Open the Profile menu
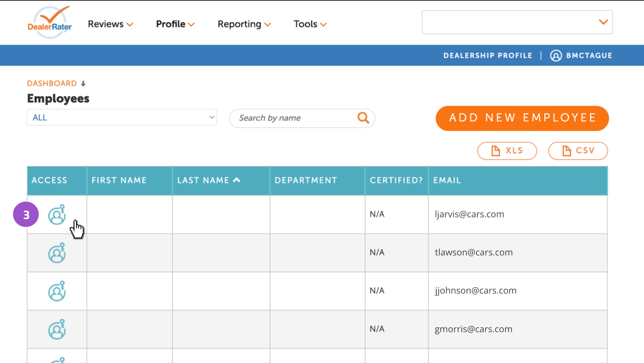The image size is (644, 363). point(175,24)
